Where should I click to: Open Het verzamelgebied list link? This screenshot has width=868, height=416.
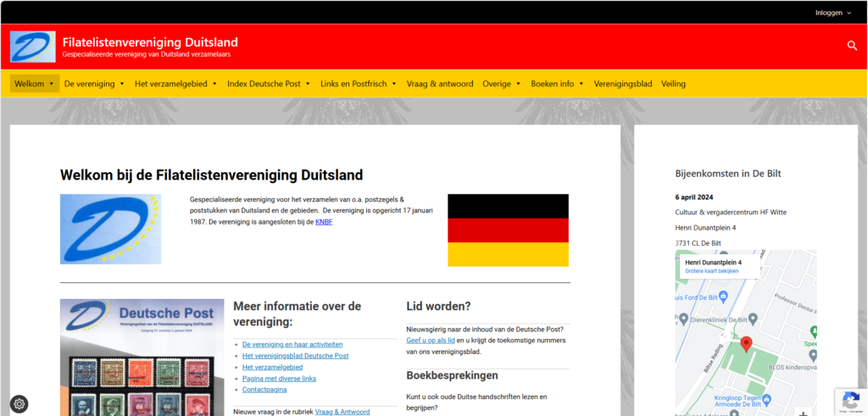tap(272, 367)
